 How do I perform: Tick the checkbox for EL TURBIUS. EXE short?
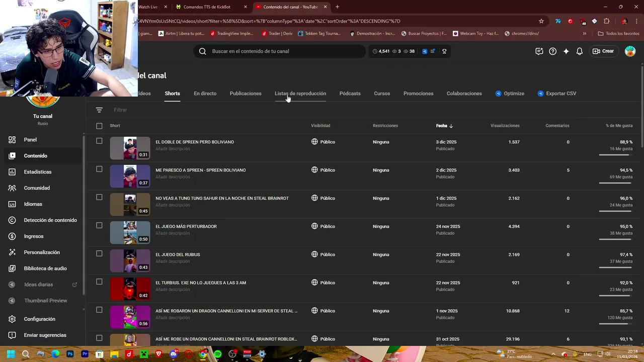pyautogui.click(x=99, y=282)
